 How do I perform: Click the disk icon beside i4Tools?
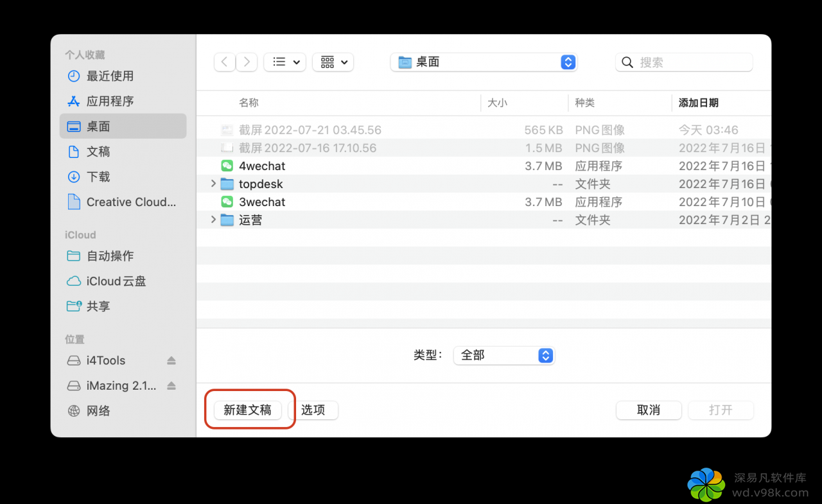pos(74,361)
